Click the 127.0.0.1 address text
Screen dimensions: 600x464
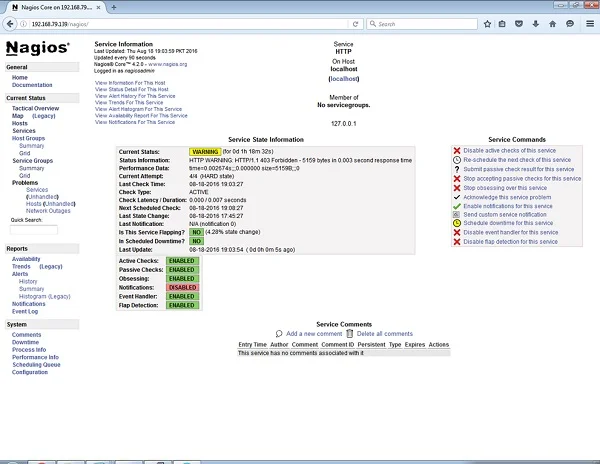(x=344, y=124)
